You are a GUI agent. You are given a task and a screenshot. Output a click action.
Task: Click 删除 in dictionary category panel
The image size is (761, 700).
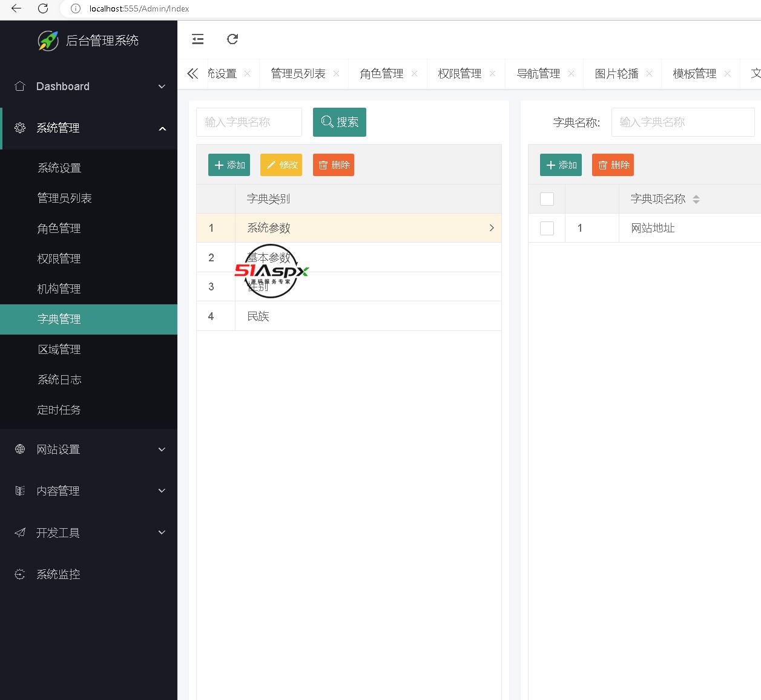click(334, 165)
